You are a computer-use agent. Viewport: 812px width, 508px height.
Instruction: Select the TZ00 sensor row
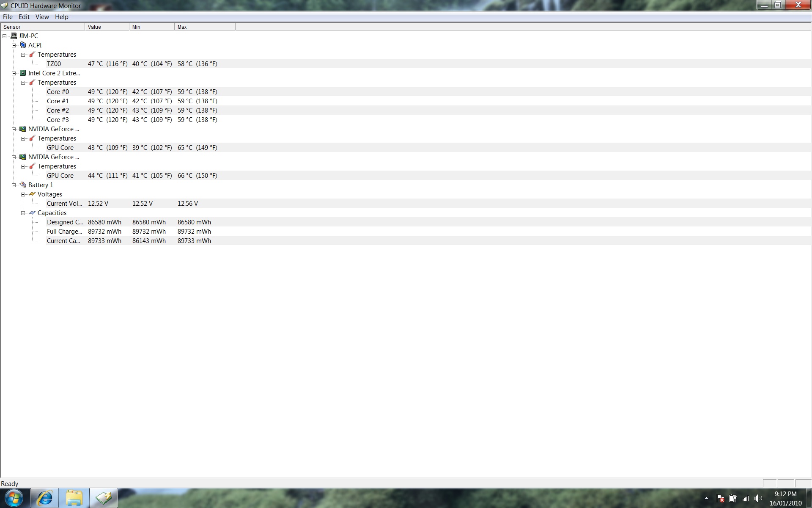428,64
